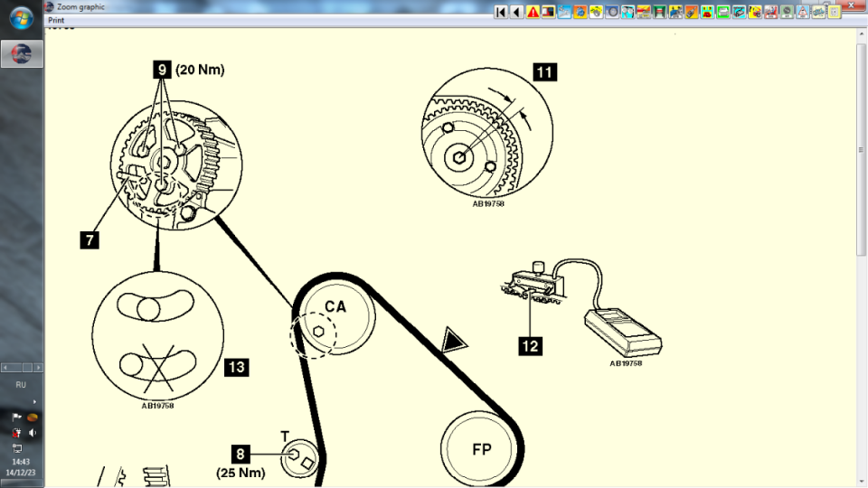This screenshot has width=868, height=488.
Task: Click the yellow document icon at toolbar end
Action: click(x=834, y=12)
